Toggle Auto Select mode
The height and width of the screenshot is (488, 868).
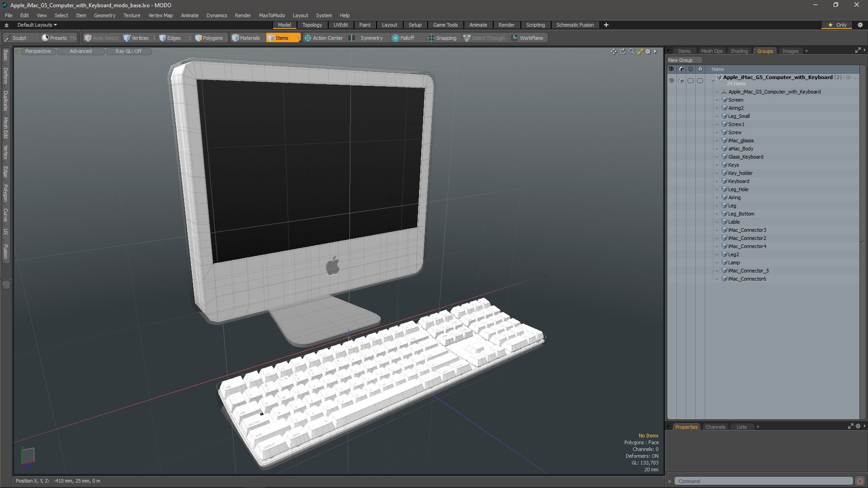[101, 38]
